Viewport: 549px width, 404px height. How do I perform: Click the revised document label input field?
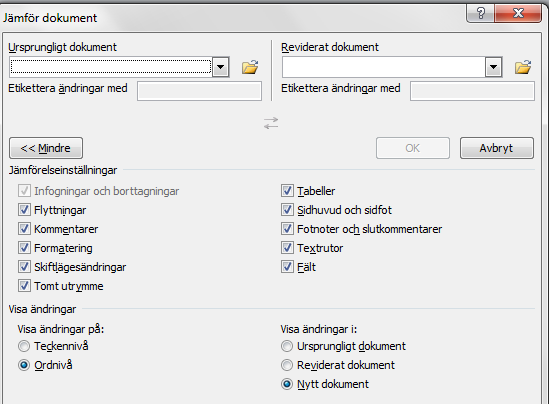pos(472,91)
